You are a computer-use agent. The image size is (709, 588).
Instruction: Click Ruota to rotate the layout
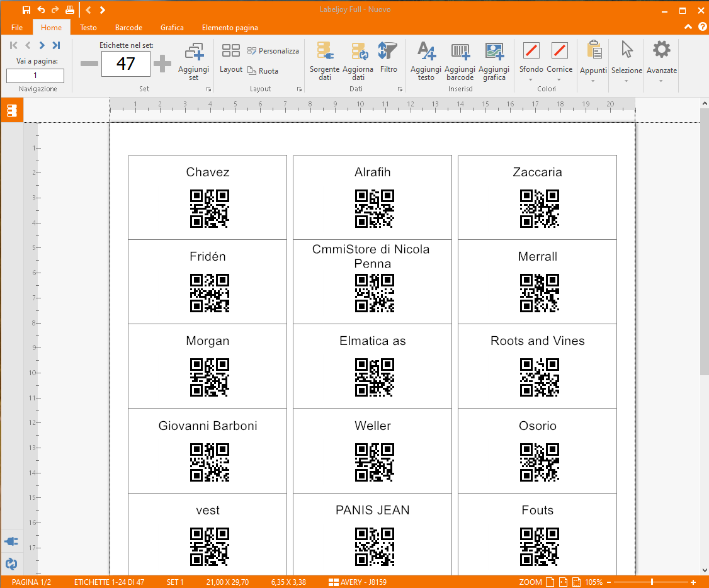coord(263,71)
